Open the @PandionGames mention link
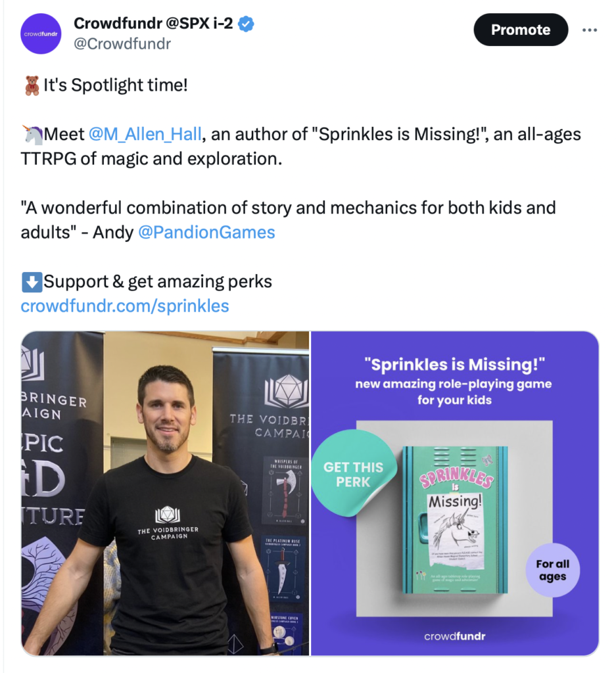616x673 pixels. click(x=206, y=232)
